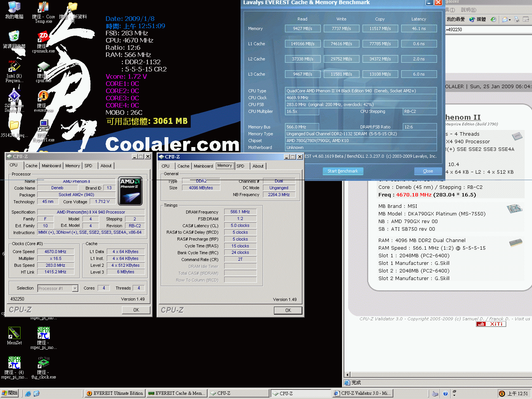532x399 pixels.
Task: Click the help tray icon
Action: click(445, 394)
